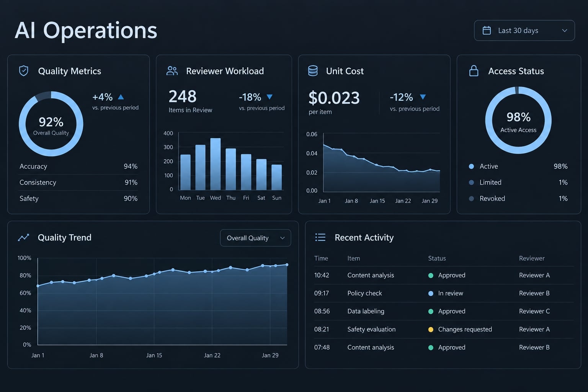Click the Accuracy 94% metric row
Image resolution: width=588 pixels, height=392 pixels.
(78, 166)
